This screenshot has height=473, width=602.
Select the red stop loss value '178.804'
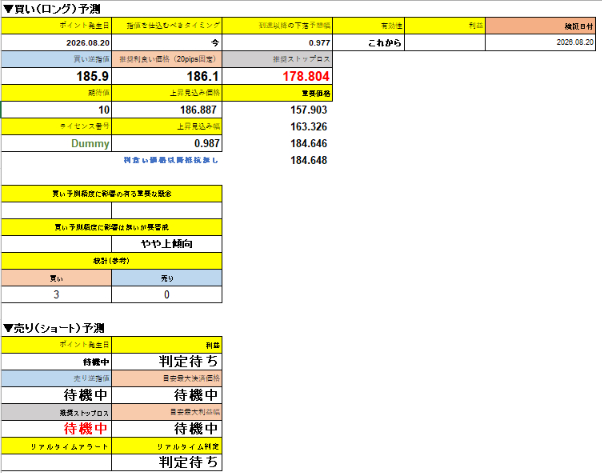(x=277, y=76)
